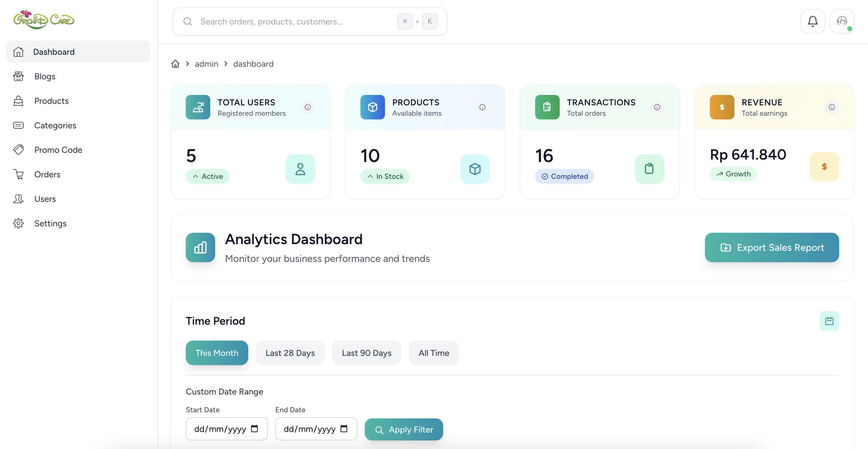Open the End Date picker

tap(344, 429)
